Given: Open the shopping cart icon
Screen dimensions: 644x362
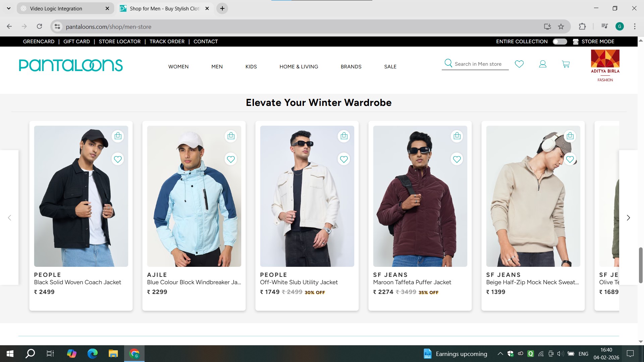Looking at the screenshot, I should point(566,64).
